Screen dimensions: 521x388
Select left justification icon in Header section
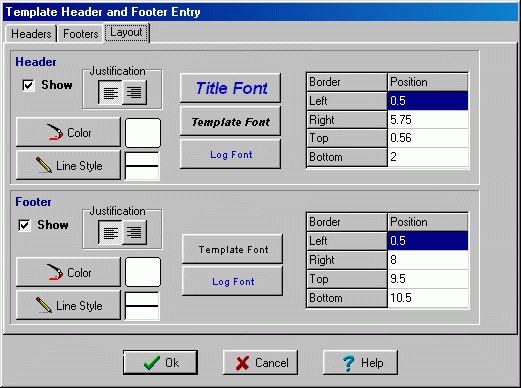tap(110, 92)
